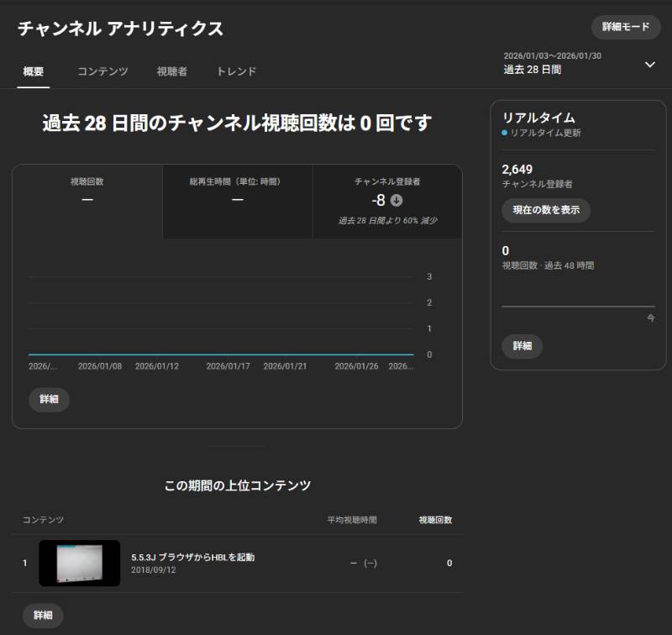Select the 概要 tab
Image resolution: width=672 pixels, height=635 pixels.
34,71
